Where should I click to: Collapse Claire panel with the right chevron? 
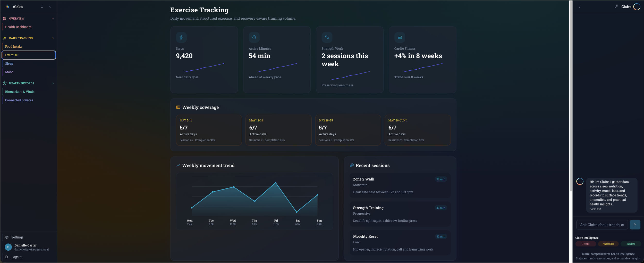tap(580, 7)
